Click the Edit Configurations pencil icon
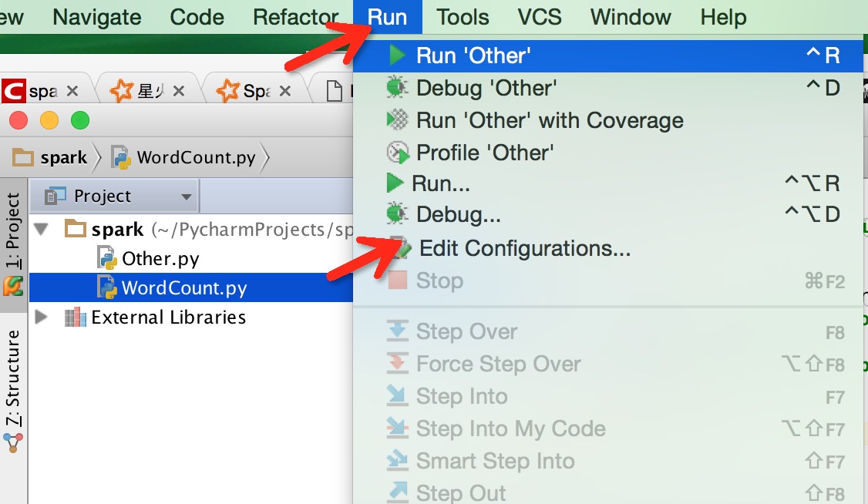The height and width of the screenshot is (504, 868). tap(401, 247)
